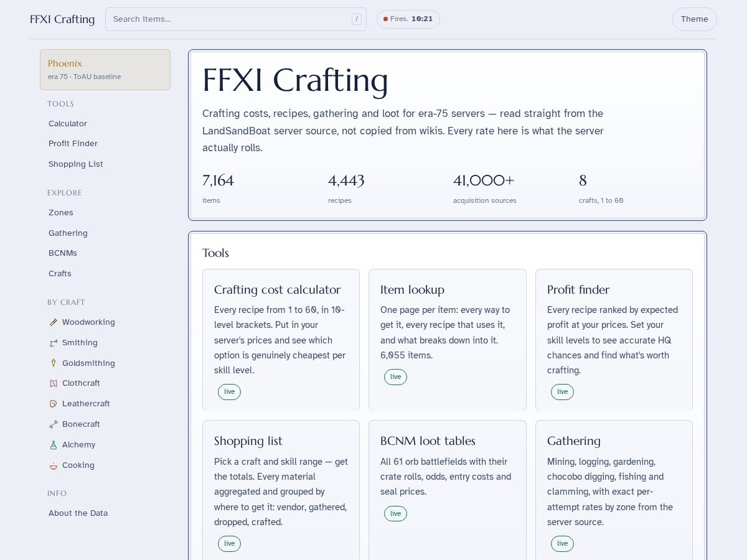Open the BCNM loot tables card

[x=448, y=490]
